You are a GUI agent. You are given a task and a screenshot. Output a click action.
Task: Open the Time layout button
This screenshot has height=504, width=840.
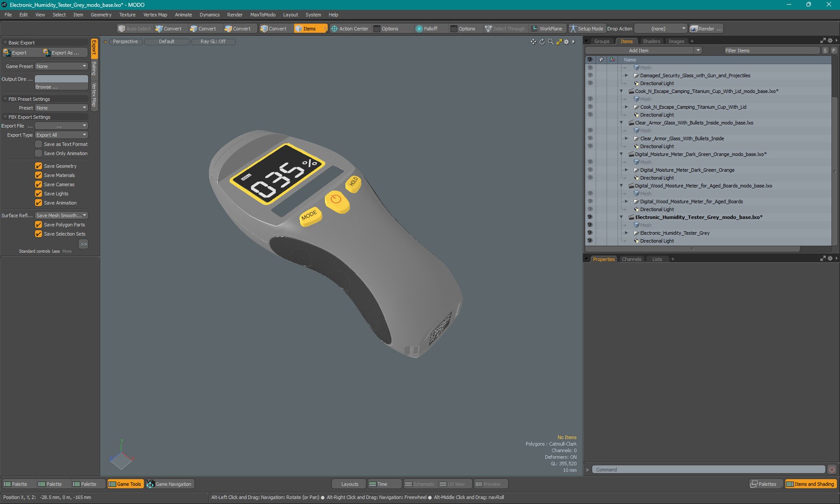[385, 484]
